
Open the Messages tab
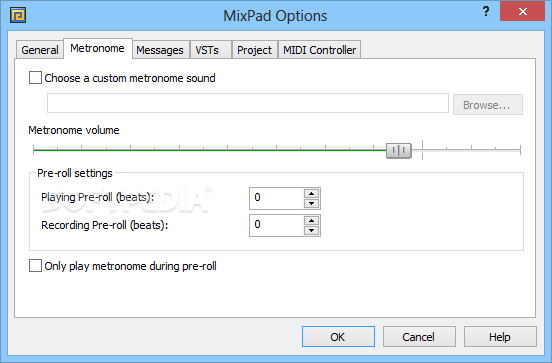coord(160,50)
